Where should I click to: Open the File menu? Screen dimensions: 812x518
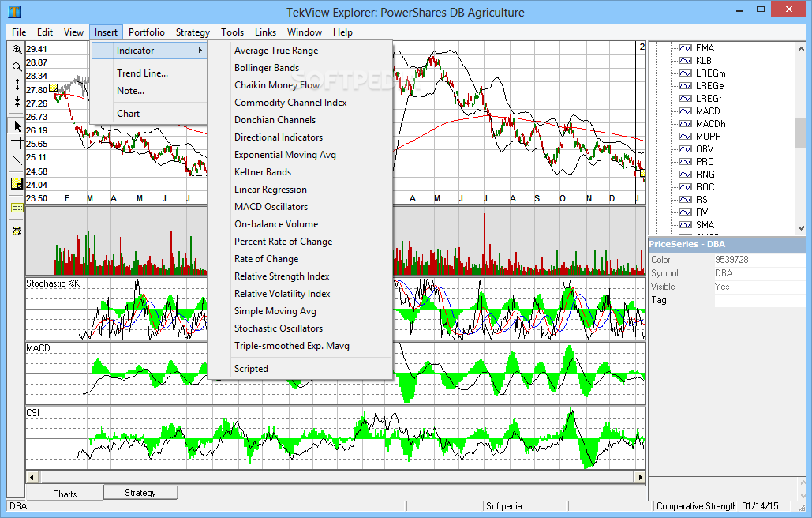19,32
